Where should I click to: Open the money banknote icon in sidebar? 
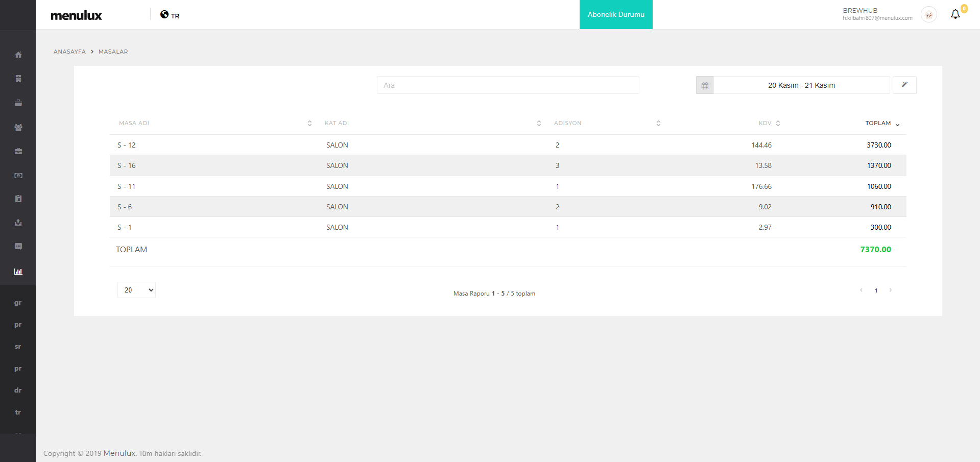point(18,176)
